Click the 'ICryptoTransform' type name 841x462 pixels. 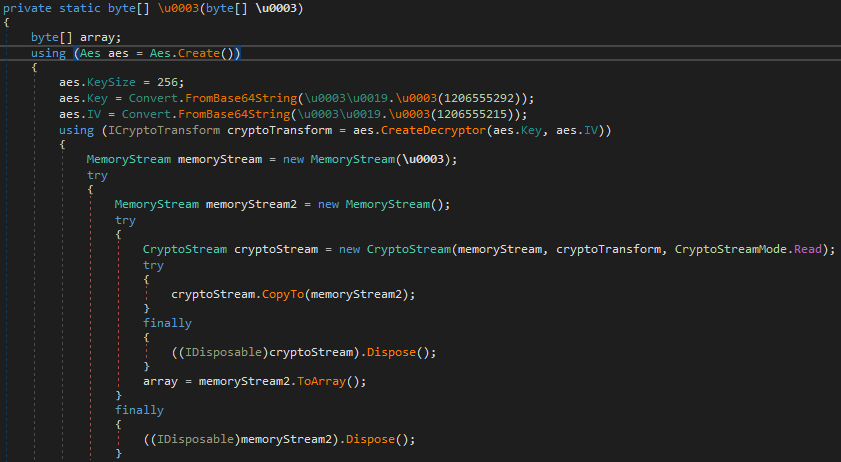click(164, 130)
